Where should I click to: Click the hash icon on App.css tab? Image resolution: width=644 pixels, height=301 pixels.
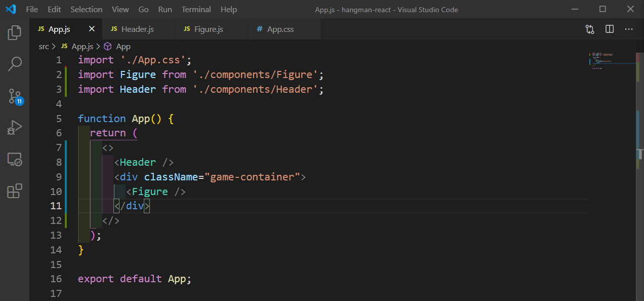pyautogui.click(x=260, y=29)
